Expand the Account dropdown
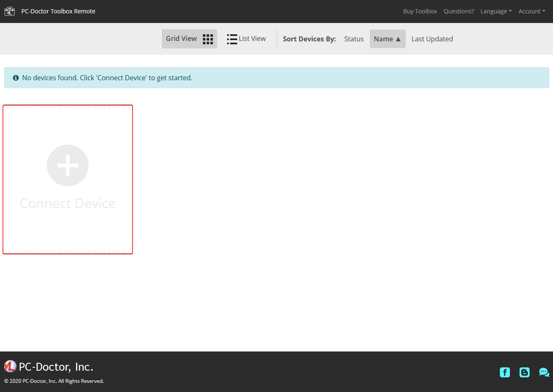553x392 pixels. [x=532, y=11]
